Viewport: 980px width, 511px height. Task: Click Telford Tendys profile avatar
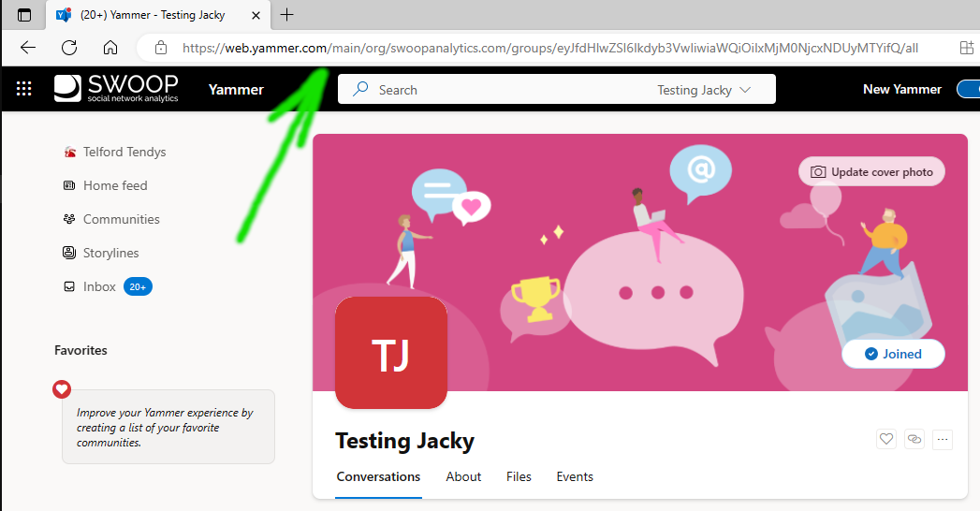click(70, 152)
